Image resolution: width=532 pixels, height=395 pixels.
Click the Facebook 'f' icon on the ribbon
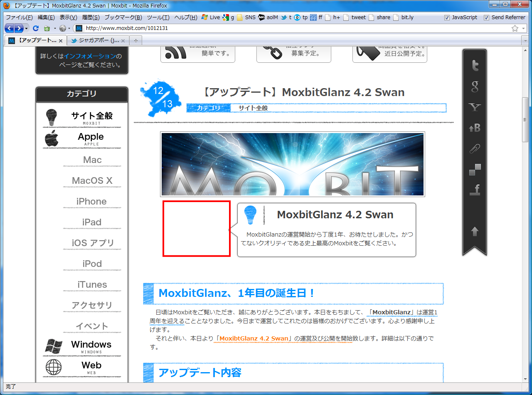(x=475, y=190)
